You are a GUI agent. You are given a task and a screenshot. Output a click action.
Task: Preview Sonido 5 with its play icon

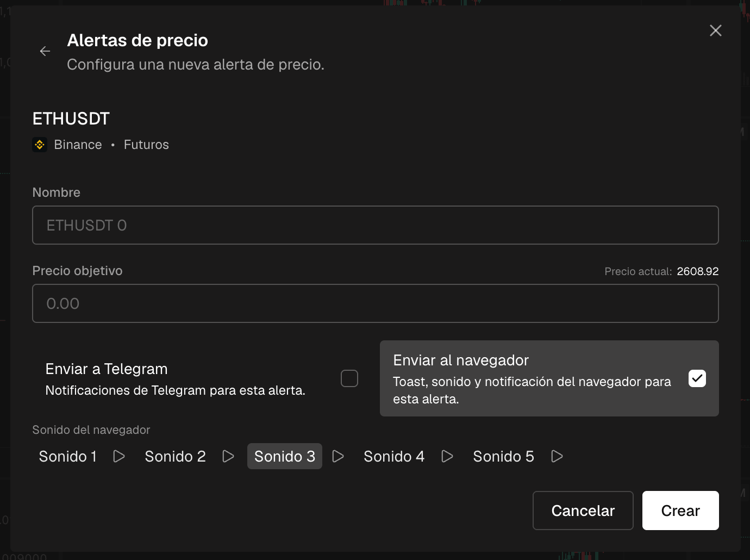[557, 456]
